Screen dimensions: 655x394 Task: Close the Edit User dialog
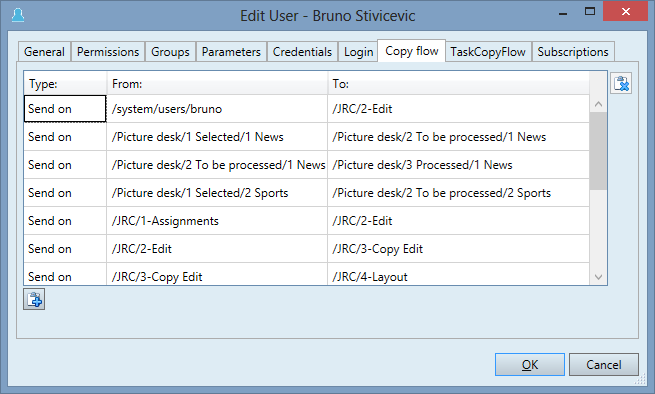click(x=625, y=11)
